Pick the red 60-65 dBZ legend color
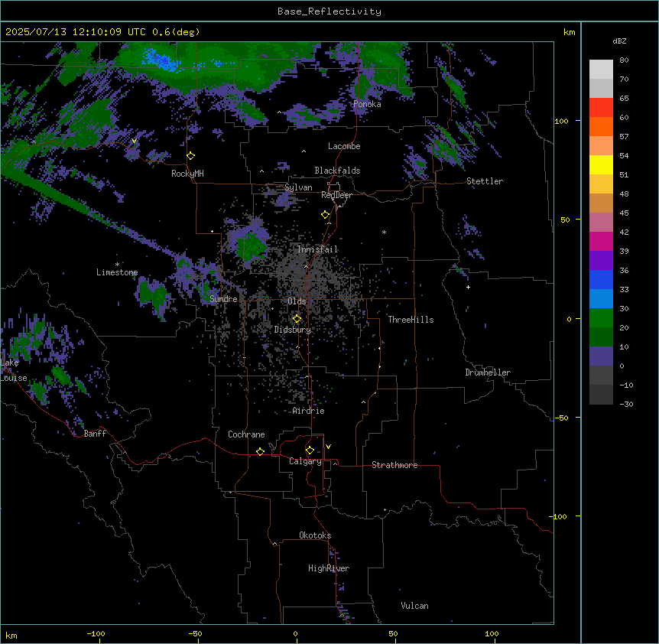The width and height of the screenshot is (659, 644). coord(601,108)
